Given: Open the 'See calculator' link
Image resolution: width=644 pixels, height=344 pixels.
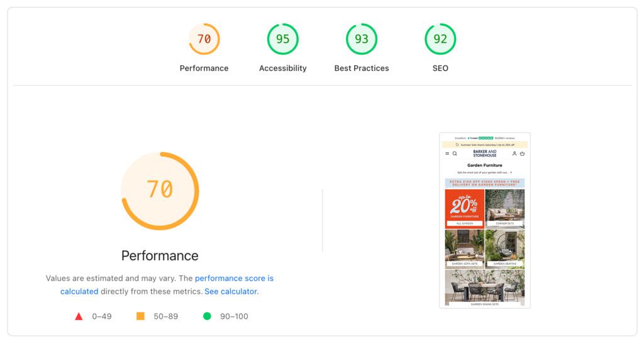Looking at the screenshot, I should tap(230, 291).
